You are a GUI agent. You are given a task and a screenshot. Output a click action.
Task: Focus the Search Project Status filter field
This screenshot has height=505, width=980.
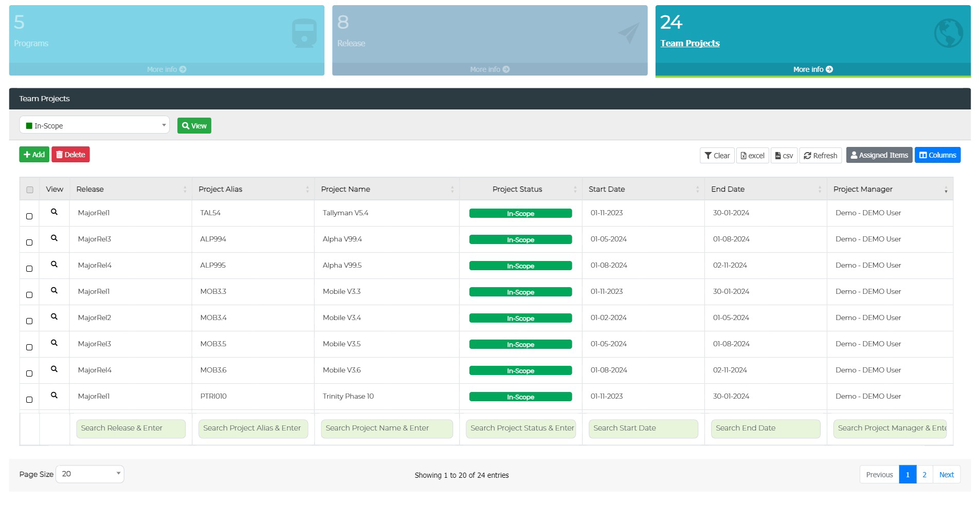click(x=521, y=428)
